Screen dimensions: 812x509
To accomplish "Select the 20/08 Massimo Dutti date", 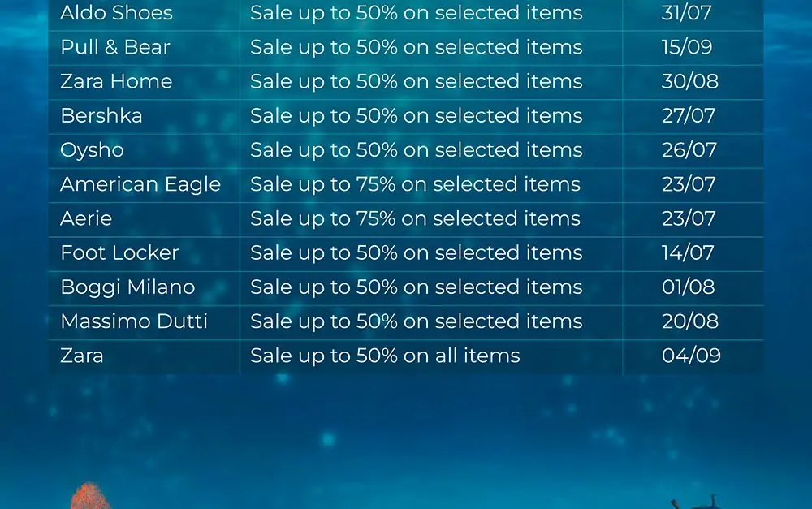I will pos(689,321).
